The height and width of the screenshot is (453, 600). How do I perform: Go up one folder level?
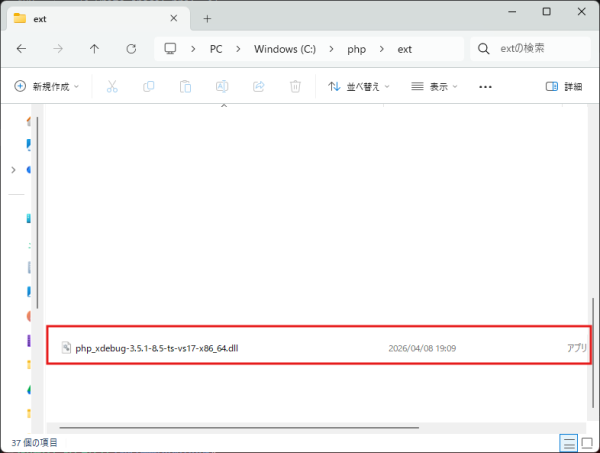click(x=94, y=49)
